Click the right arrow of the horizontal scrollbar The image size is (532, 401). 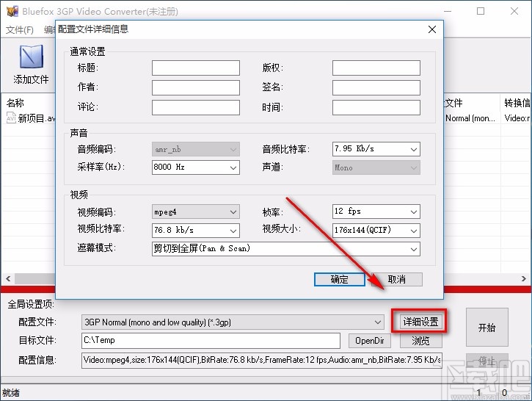[523, 279]
